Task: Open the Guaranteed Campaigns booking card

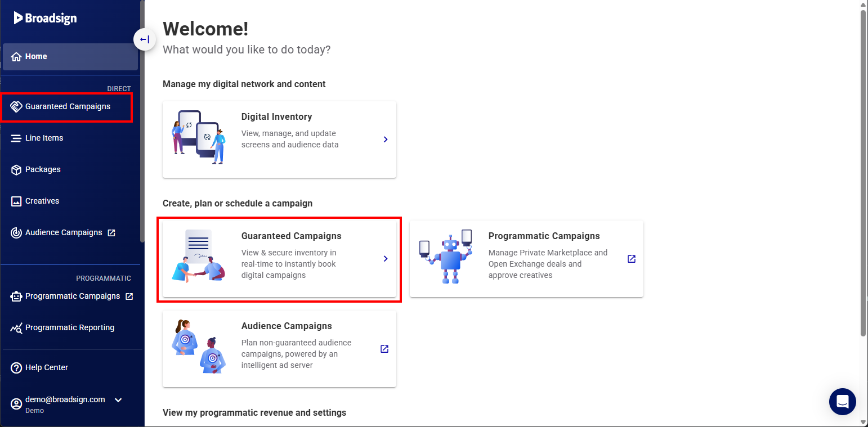Action: click(279, 259)
